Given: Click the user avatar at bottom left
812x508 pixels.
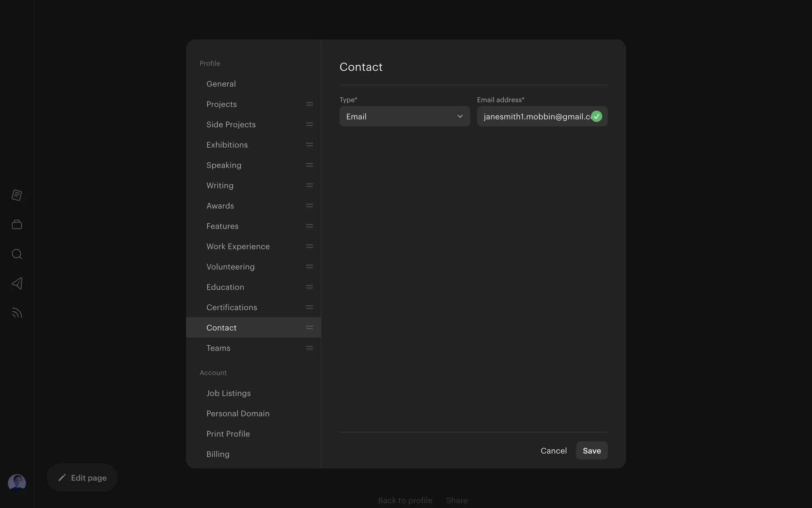Looking at the screenshot, I should click(x=17, y=483).
